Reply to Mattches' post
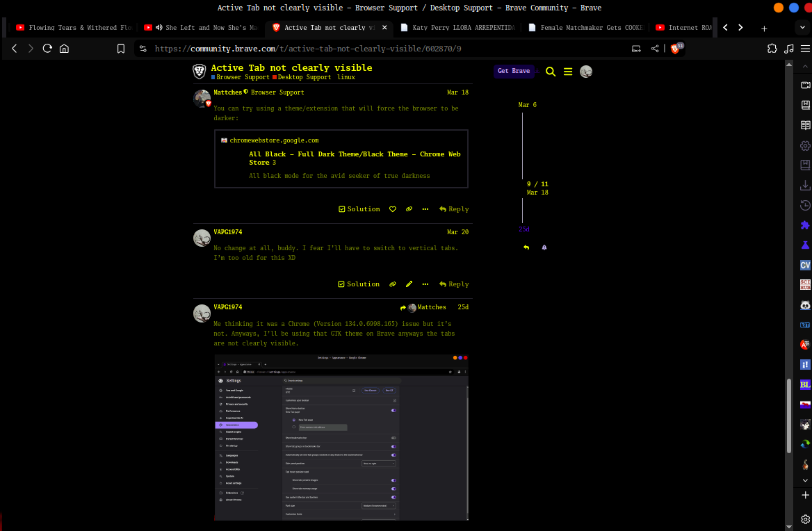 (x=454, y=209)
